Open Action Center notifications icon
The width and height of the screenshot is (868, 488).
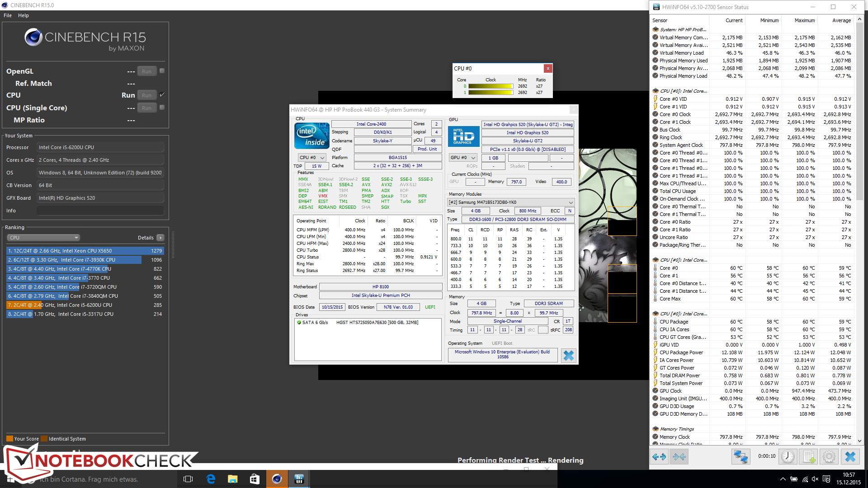tap(826, 479)
